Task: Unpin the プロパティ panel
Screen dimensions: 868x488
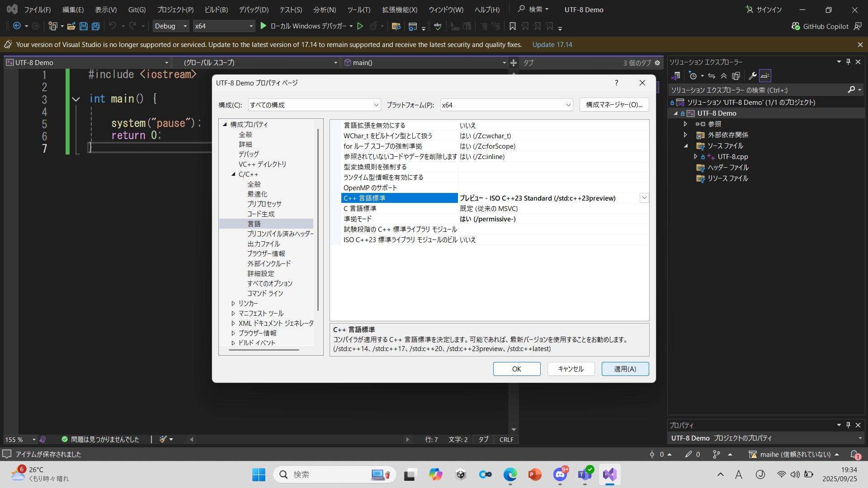Action: [848, 425]
